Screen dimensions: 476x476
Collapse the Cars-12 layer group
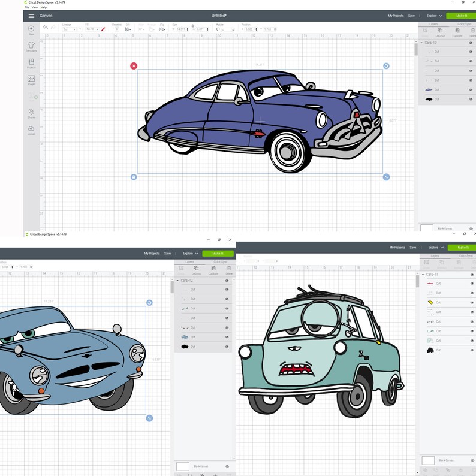177,281
